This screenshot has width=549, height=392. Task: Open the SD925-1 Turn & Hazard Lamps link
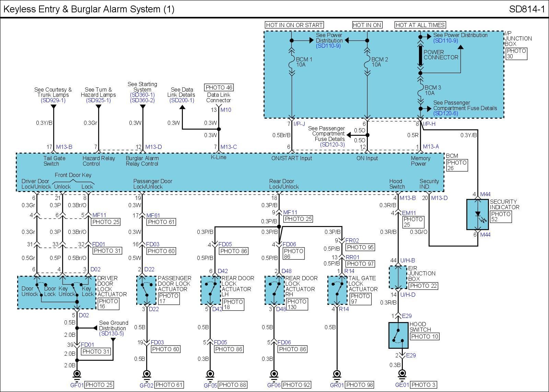pos(98,100)
